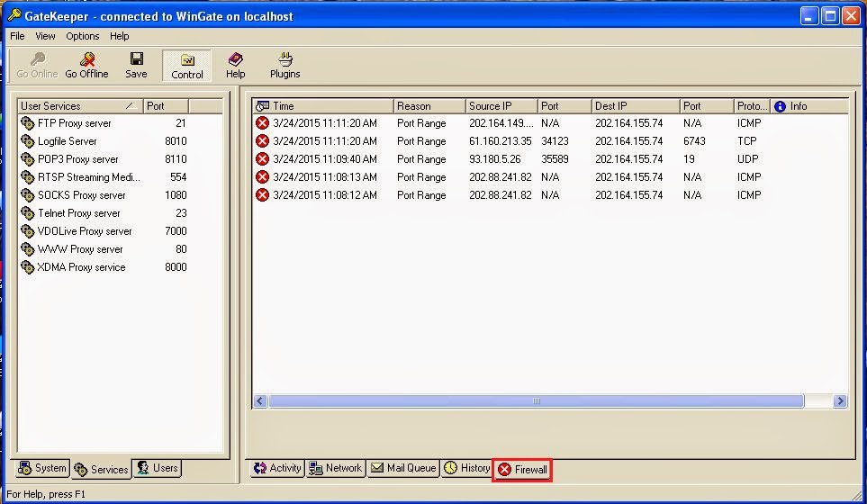The height and width of the screenshot is (504, 867).
Task: Click the GateKeeper key icon in the title bar
Action: 14,15
